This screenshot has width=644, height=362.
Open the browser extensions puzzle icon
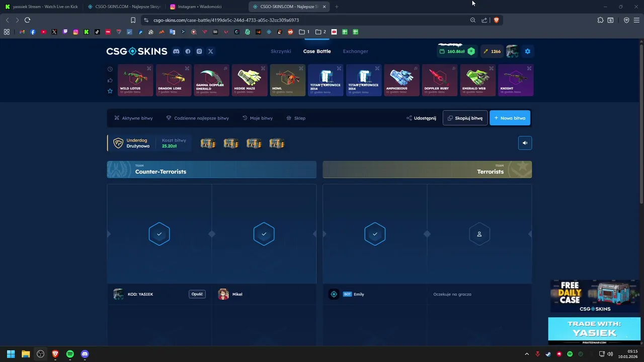(600, 20)
